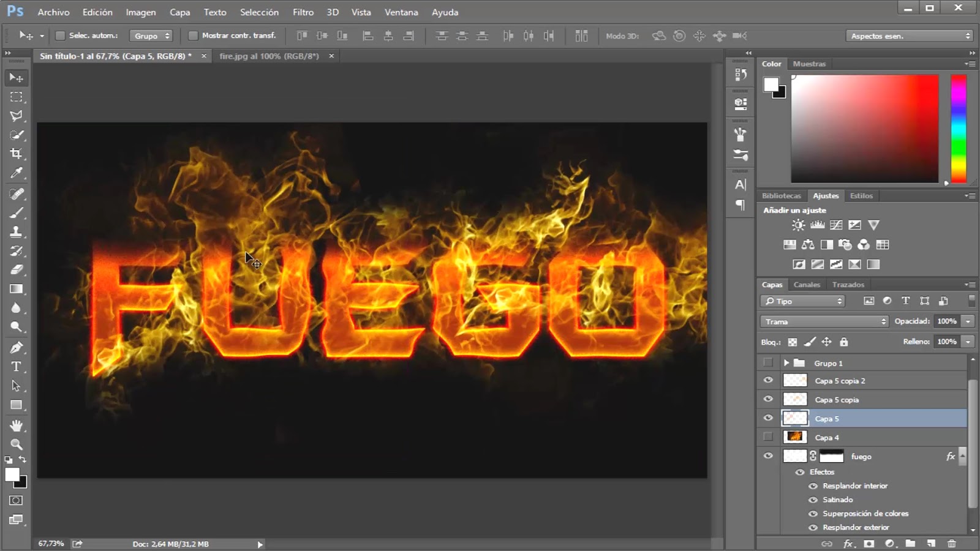This screenshot has height=551, width=980.
Task: Switch to the Canales tab
Action: tap(807, 285)
